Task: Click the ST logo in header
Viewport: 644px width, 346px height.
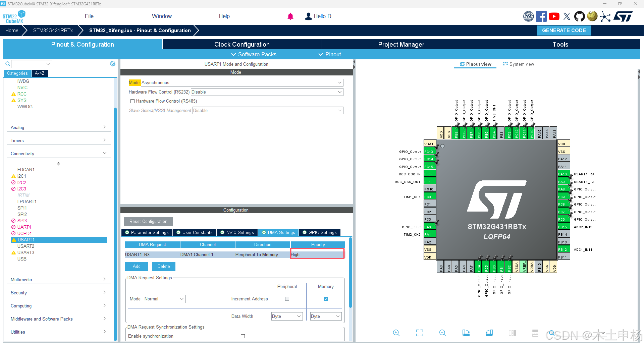Action: pos(623,16)
